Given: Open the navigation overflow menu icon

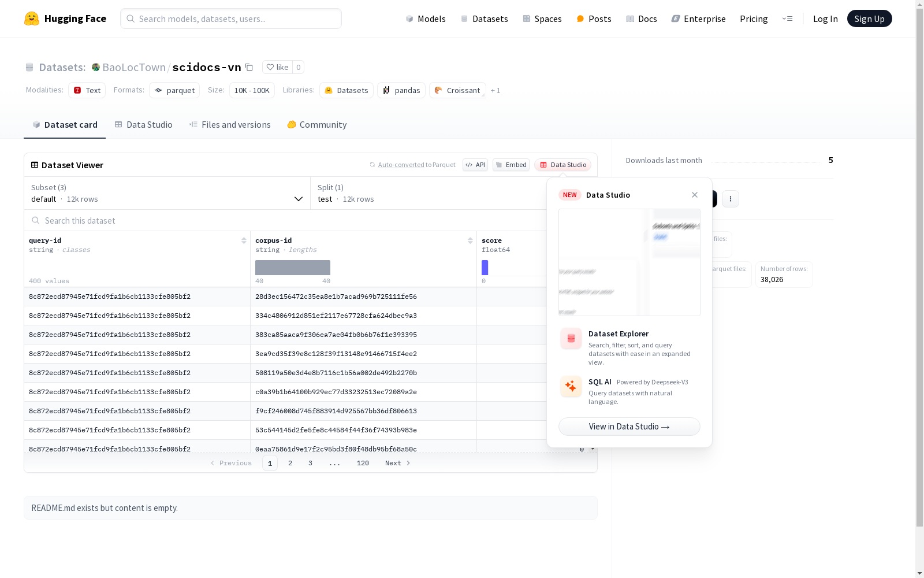Looking at the screenshot, I should pyautogui.click(x=787, y=18).
